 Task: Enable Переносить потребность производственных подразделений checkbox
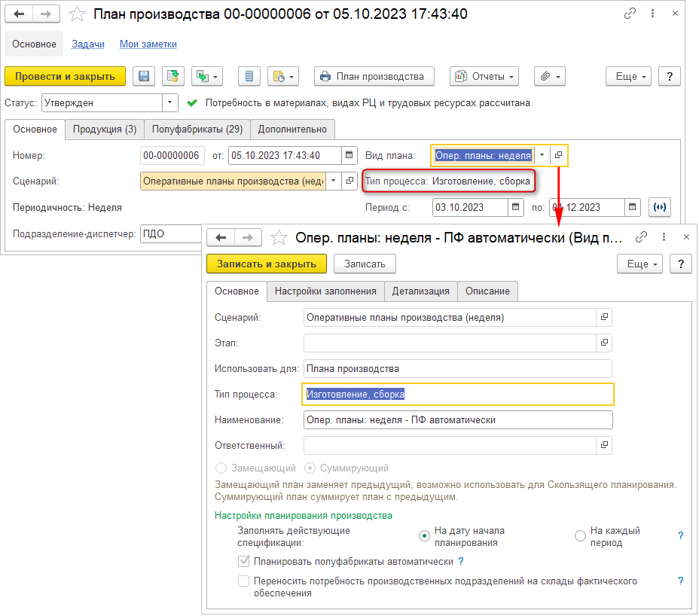click(243, 581)
